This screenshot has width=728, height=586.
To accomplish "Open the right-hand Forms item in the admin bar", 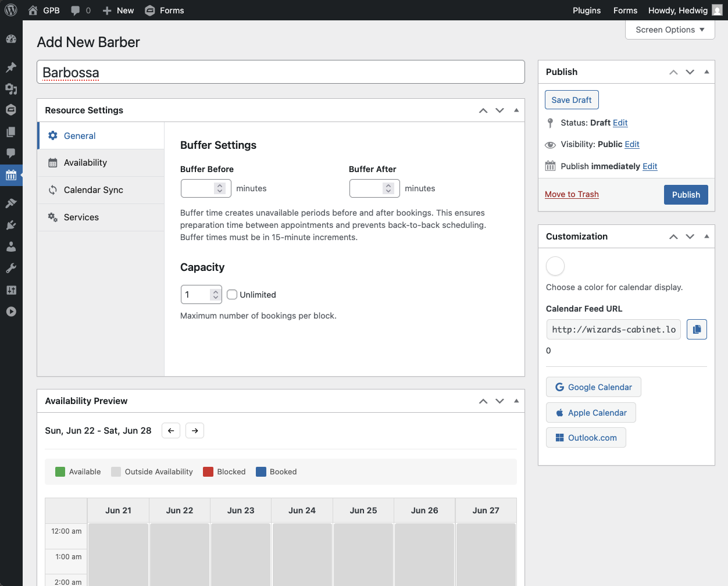I will click(625, 10).
